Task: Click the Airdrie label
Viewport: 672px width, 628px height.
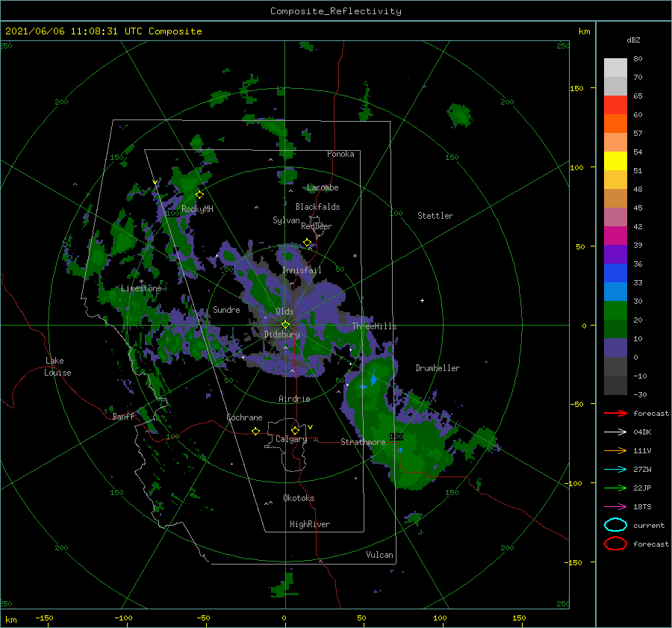Action: (294, 399)
